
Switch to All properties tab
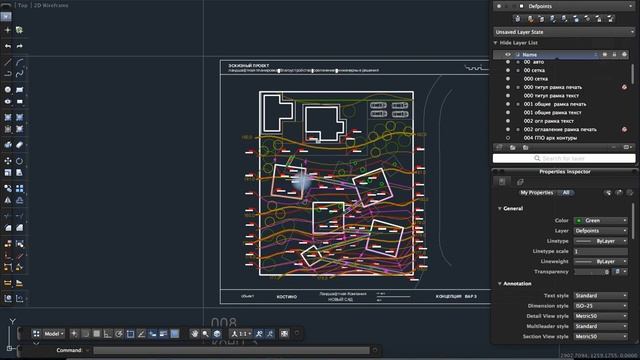click(x=566, y=193)
